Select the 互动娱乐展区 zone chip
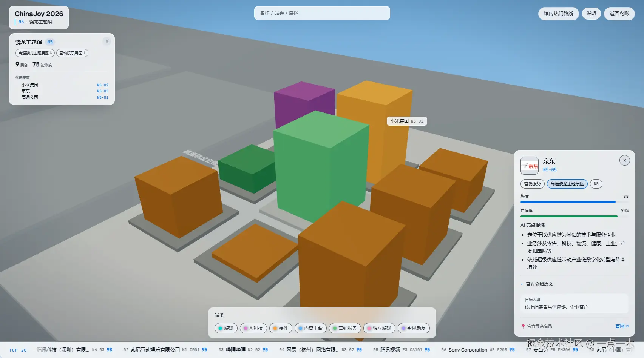The image size is (644, 358). pyautogui.click(x=72, y=53)
